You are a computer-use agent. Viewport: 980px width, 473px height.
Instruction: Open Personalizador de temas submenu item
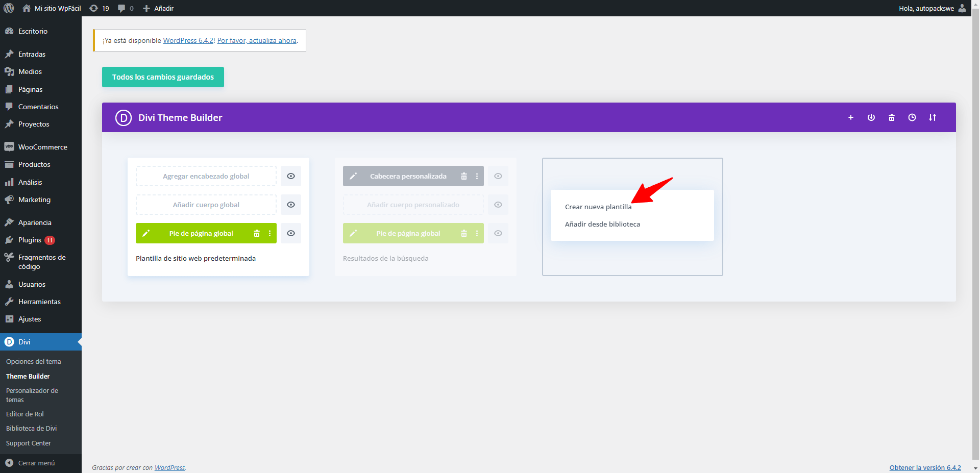click(x=32, y=395)
